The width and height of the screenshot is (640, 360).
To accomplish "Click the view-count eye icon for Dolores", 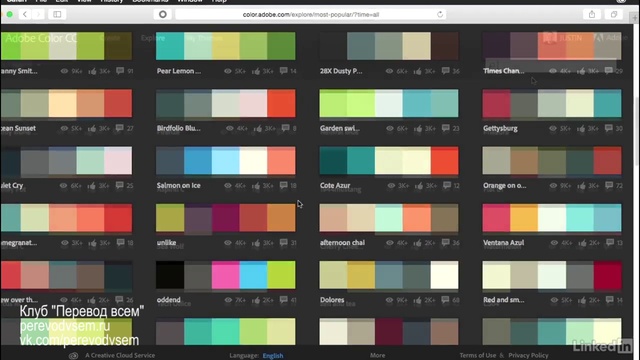I will pos(389,300).
